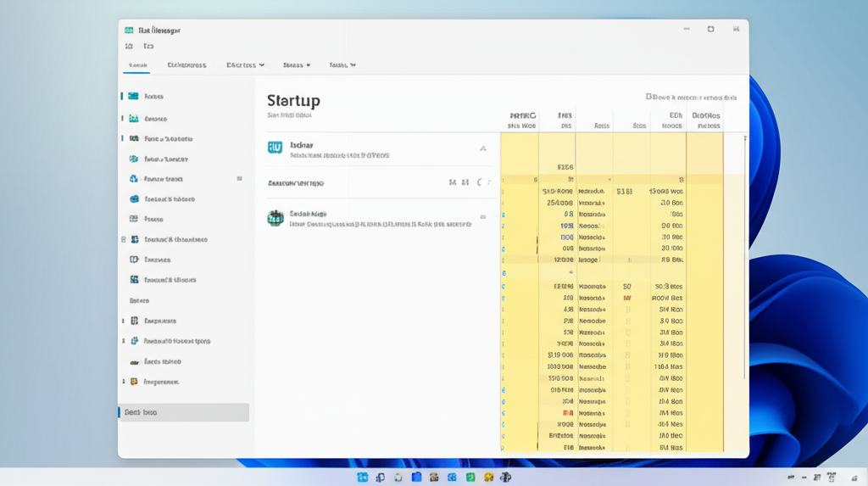Click the first column header of yellow table
Viewport: 868px width, 486px height.
[521, 120]
